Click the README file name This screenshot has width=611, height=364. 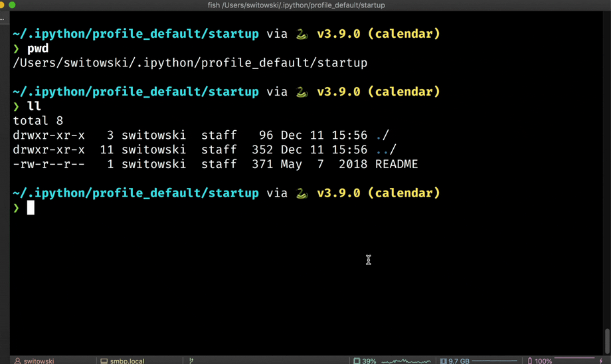coord(396,164)
